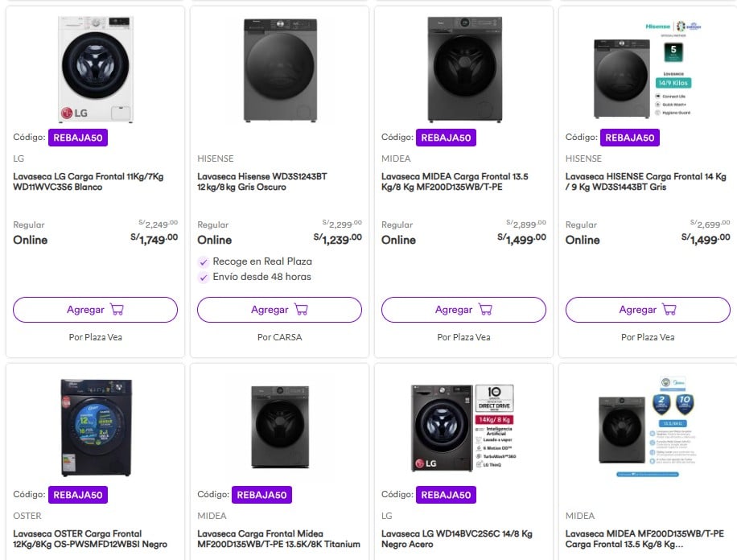Open the LG Direct Drive 14Kg washer image

tap(463, 426)
